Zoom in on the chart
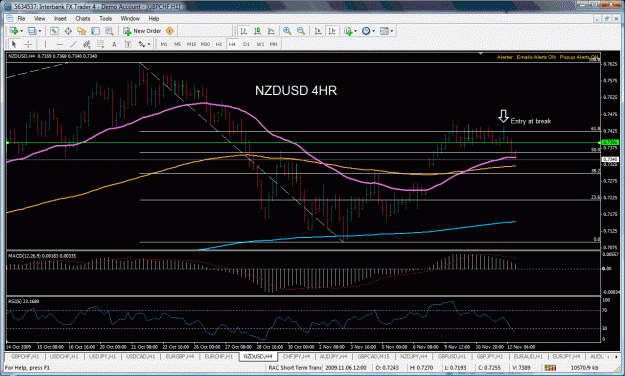 click(x=287, y=31)
